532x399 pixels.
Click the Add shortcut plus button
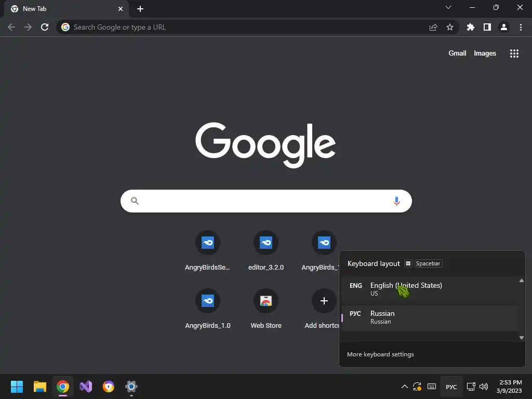point(324,301)
